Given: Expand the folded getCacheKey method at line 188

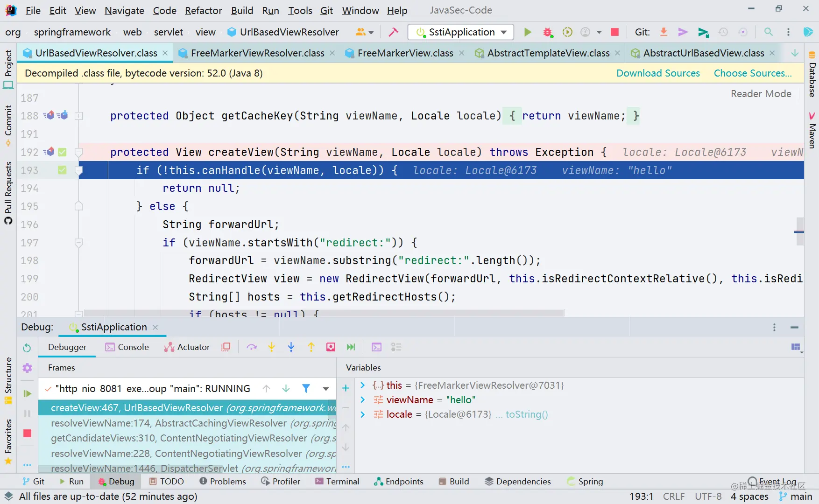Looking at the screenshot, I should click(x=79, y=116).
